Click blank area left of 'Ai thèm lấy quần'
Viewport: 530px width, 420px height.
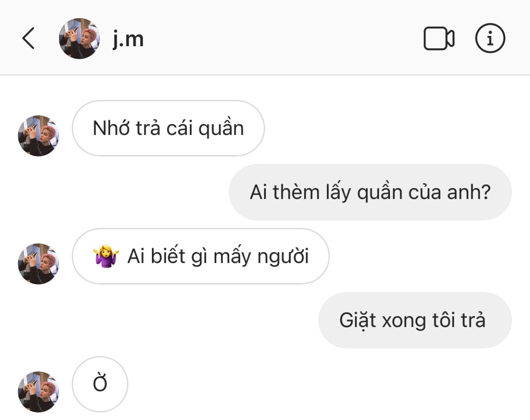(116, 192)
